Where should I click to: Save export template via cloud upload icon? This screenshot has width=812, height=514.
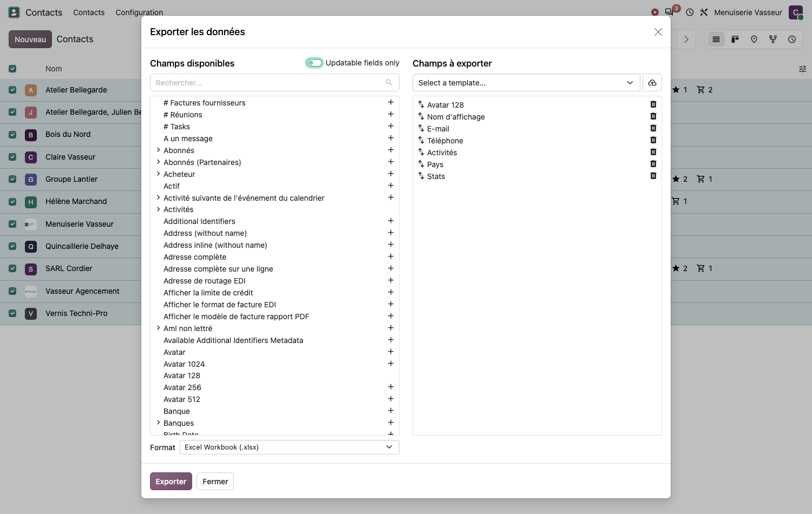(652, 83)
